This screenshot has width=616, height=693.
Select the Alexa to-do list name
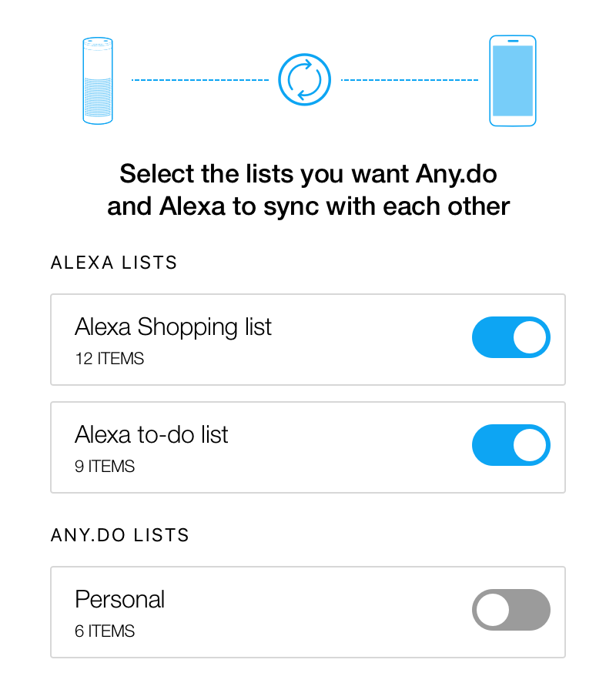[x=152, y=435]
